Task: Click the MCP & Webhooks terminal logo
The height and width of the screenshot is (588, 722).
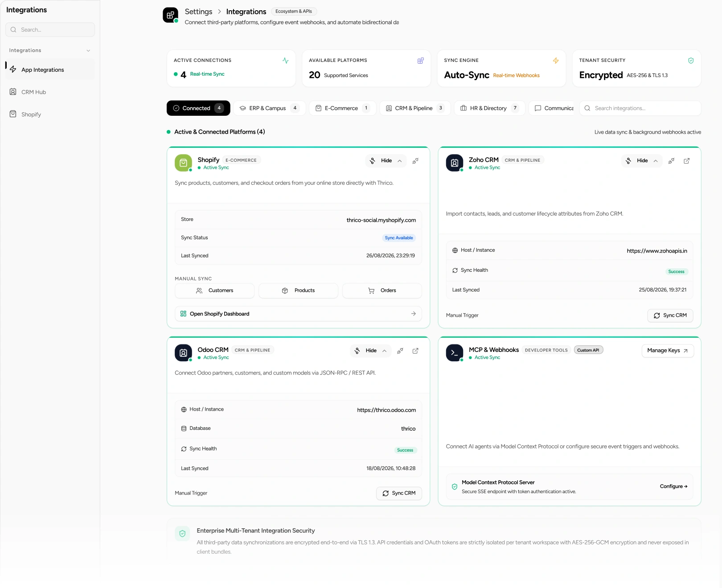Action: [455, 353]
